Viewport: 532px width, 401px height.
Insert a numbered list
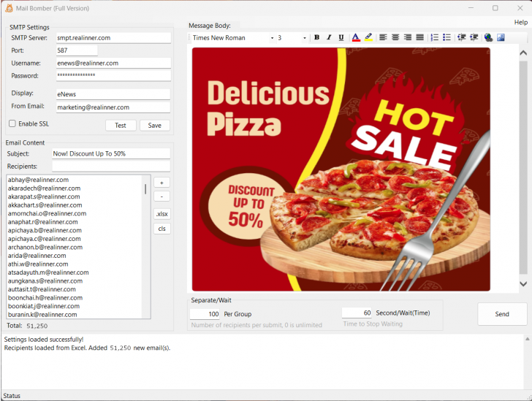point(435,37)
